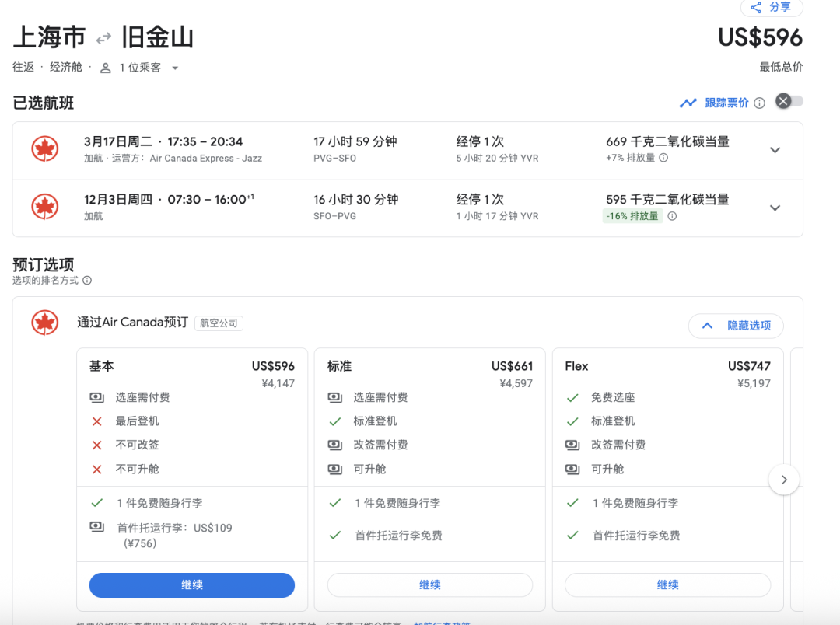The width and height of the screenshot is (840, 625).
Task: Select the 往返 trip type label
Action: click(x=23, y=68)
